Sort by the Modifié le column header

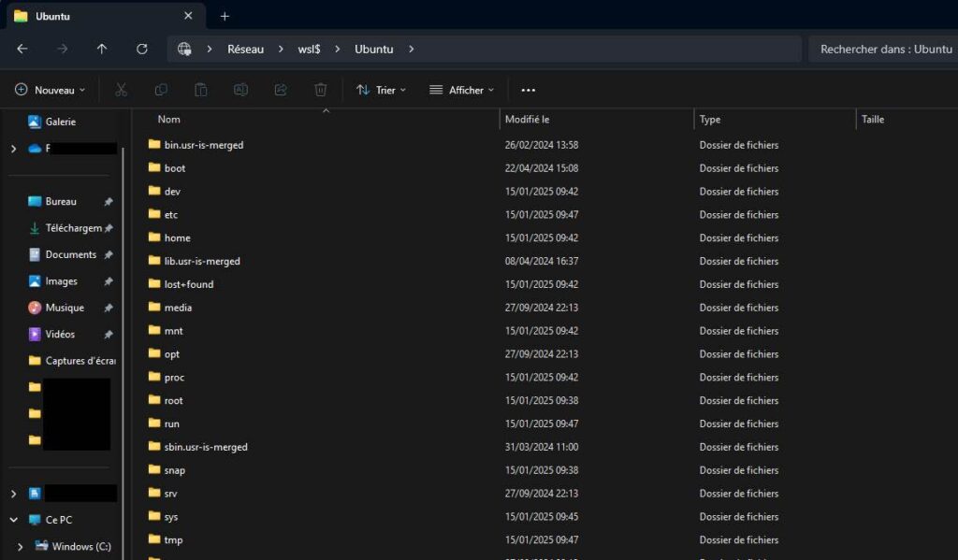[528, 120]
